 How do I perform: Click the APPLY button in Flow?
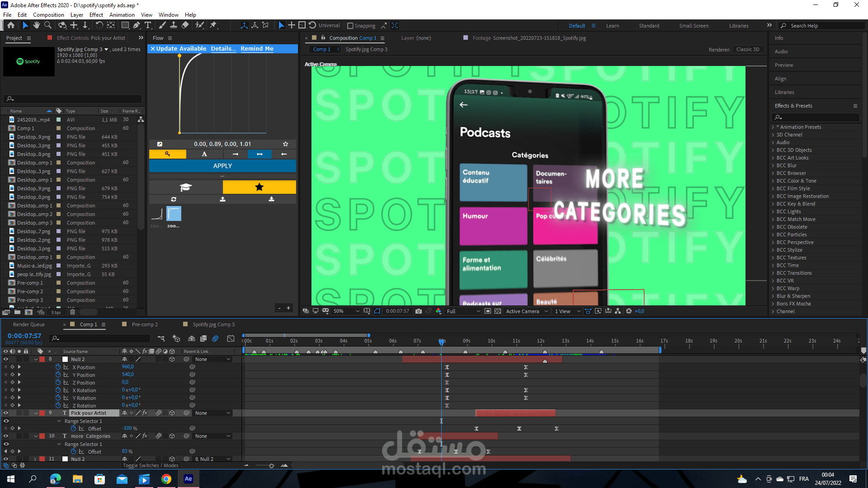pos(222,166)
